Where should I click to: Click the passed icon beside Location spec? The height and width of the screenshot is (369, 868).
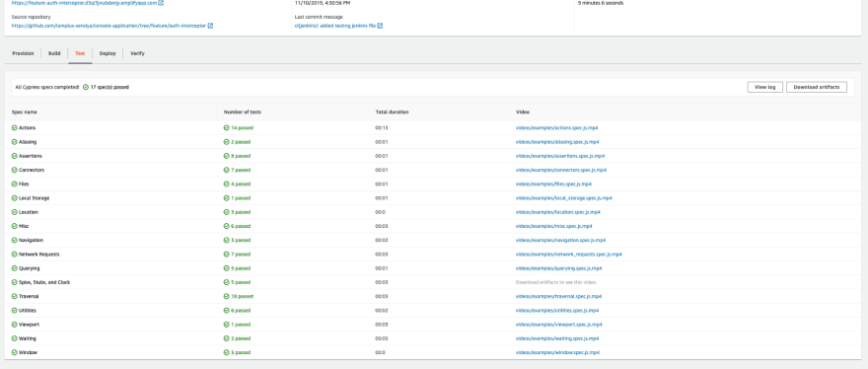pyautogui.click(x=15, y=212)
